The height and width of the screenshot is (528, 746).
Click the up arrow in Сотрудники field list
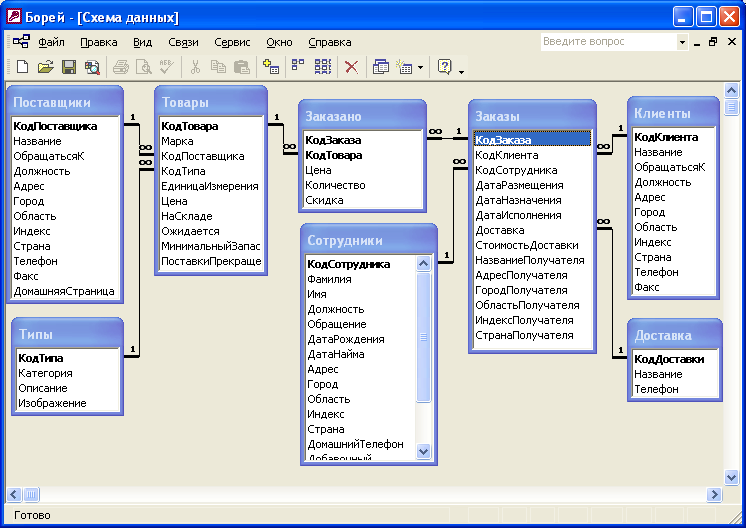point(423,263)
